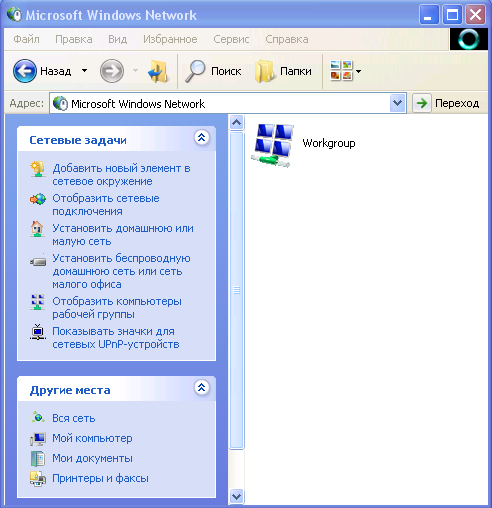Click wireless device icon beside беспроводную сеть
Viewport: 492px width, 508px height.
[x=38, y=261]
